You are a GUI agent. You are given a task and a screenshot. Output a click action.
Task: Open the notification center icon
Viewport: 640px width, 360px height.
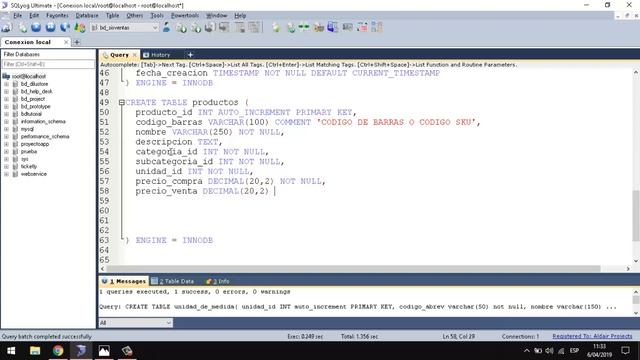(x=625, y=351)
